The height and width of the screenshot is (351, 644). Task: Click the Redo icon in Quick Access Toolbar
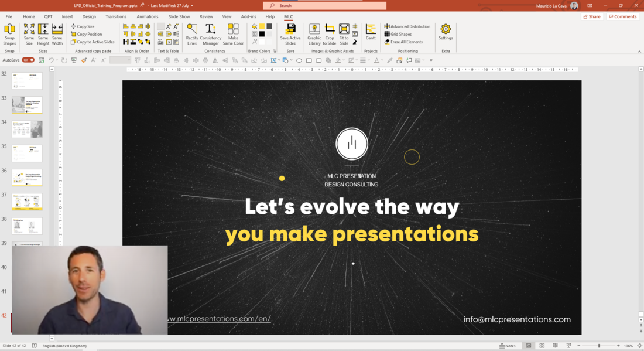(x=64, y=60)
